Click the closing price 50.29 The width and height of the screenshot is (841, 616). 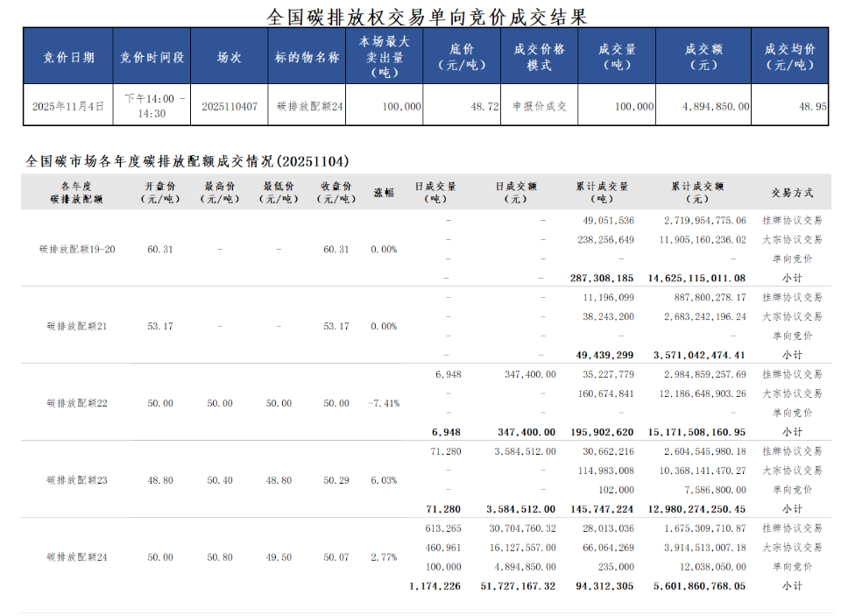[x=336, y=480]
